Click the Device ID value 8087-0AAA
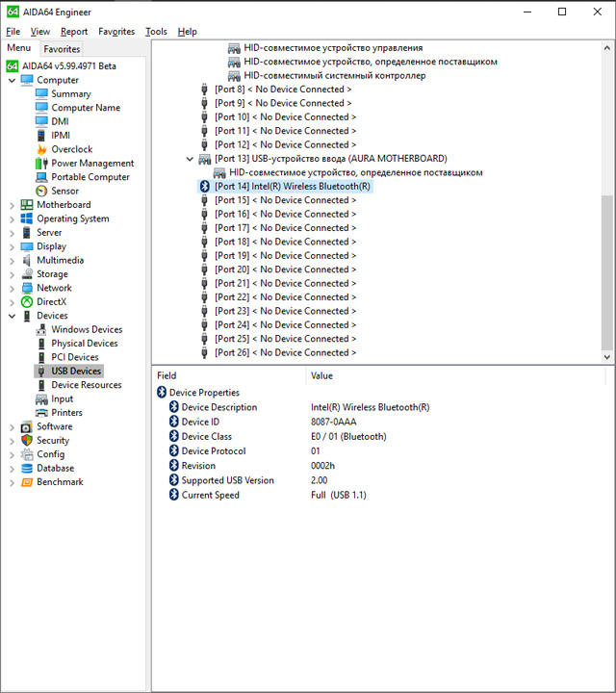The height and width of the screenshot is (693, 616). point(333,423)
